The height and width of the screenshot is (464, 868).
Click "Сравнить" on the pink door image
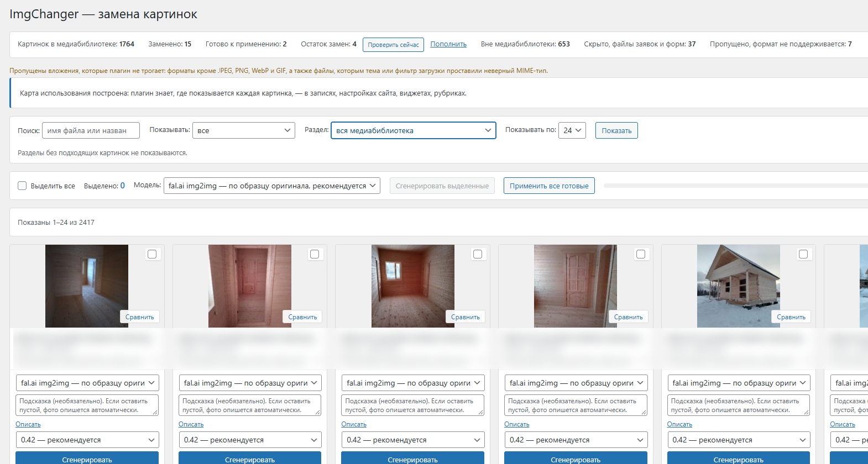click(x=302, y=317)
